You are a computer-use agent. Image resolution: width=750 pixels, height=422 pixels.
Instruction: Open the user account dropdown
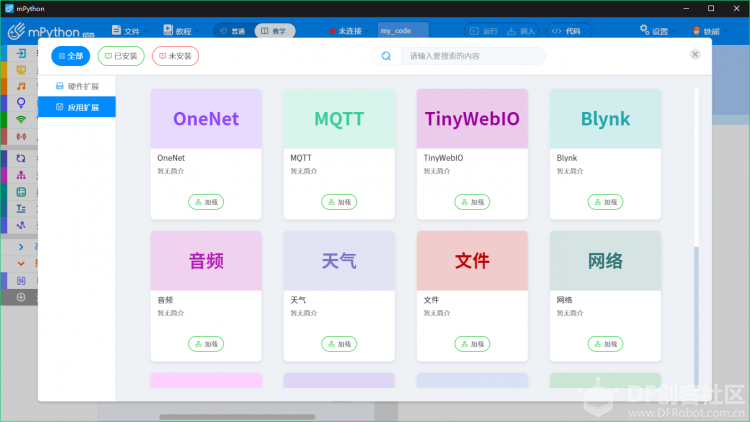(x=709, y=31)
